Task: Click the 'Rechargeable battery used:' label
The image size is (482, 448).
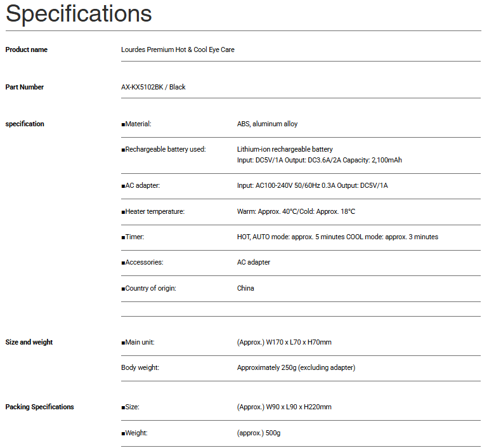Action: coord(164,150)
